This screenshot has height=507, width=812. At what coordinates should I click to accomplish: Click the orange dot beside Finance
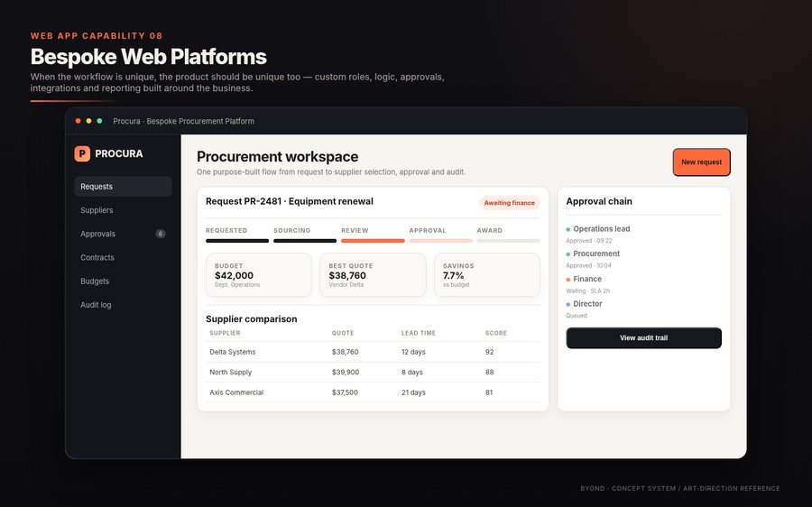tap(568, 280)
